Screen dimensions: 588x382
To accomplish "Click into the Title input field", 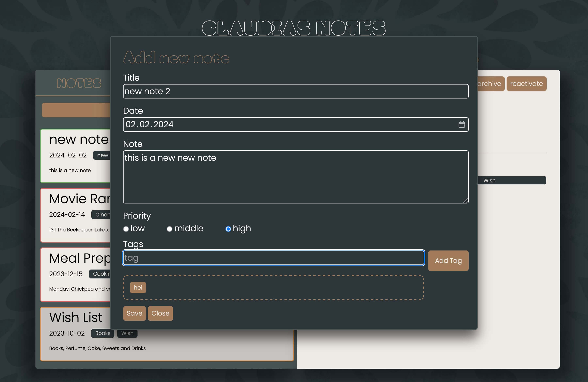I will point(296,91).
